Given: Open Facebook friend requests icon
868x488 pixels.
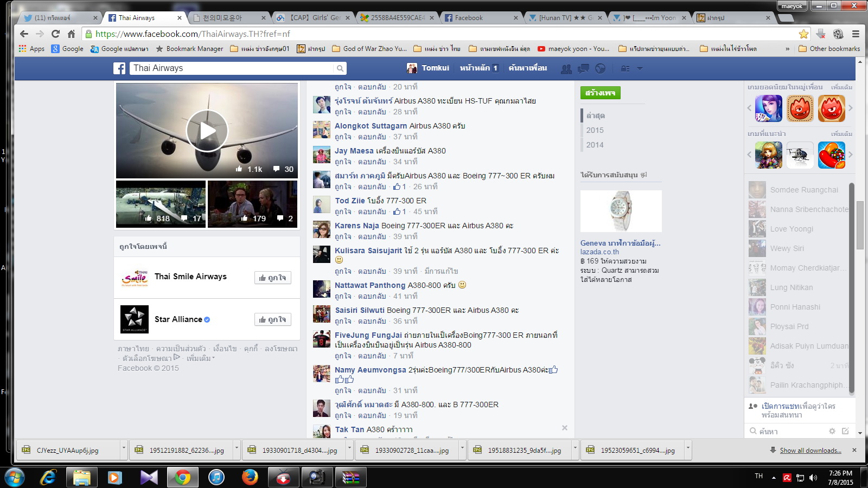Looking at the screenshot, I should point(566,69).
